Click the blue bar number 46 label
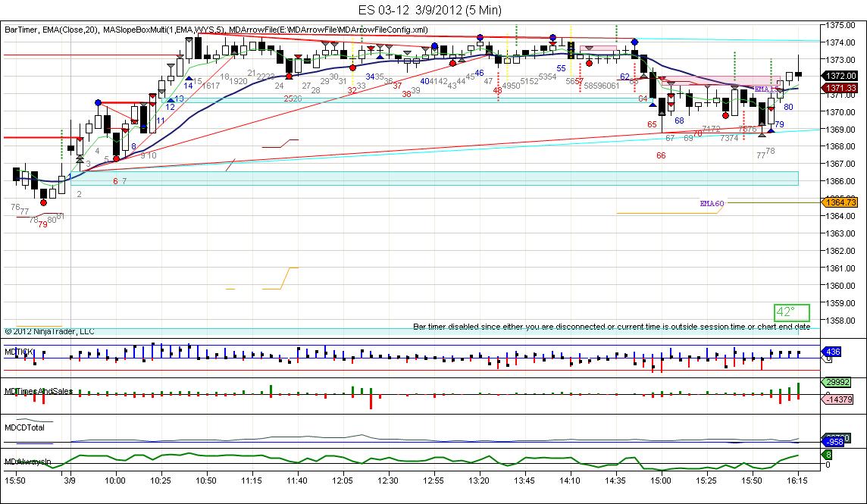 (479, 73)
